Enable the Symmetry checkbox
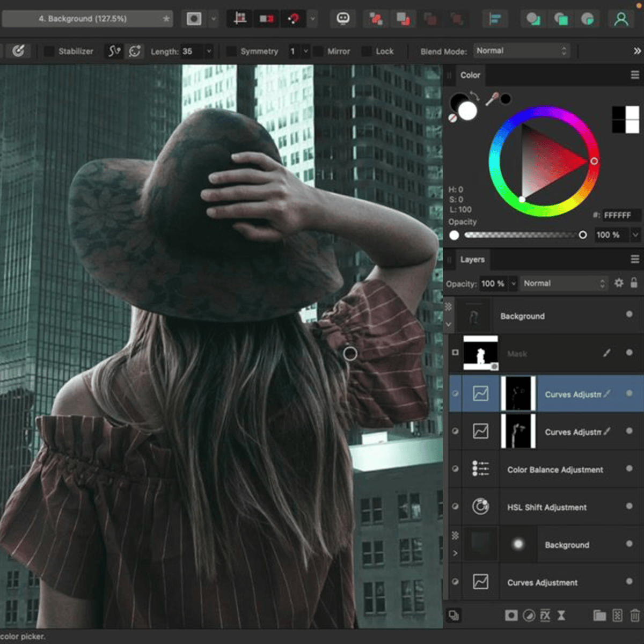The image size is (644, 644). pos(231,52)
